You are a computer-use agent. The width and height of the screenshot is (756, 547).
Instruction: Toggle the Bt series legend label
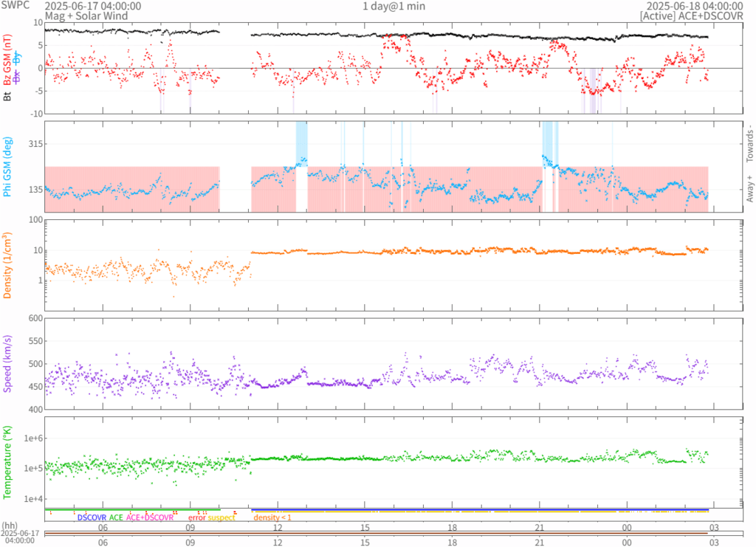[x=8, y=97]
